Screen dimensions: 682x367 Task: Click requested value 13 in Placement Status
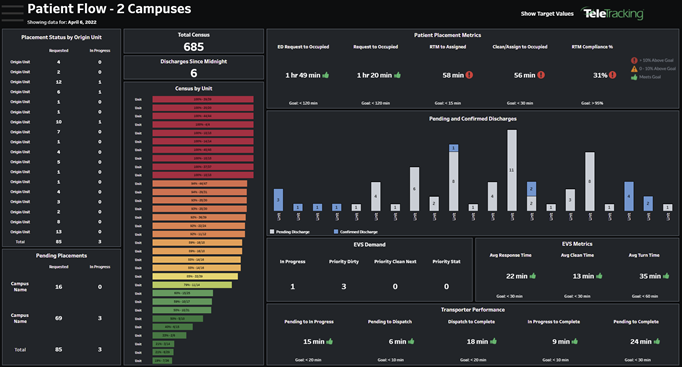point(59,232)
